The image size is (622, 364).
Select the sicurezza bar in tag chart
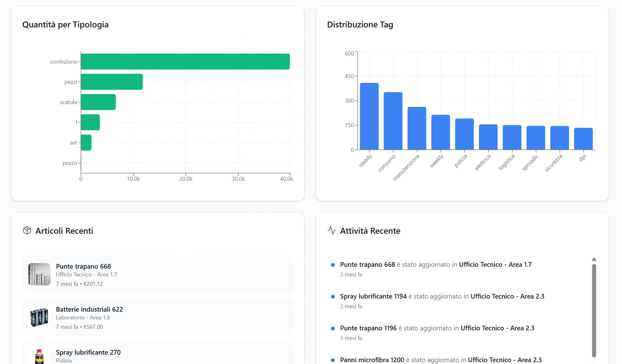click(x=560, y=138)
